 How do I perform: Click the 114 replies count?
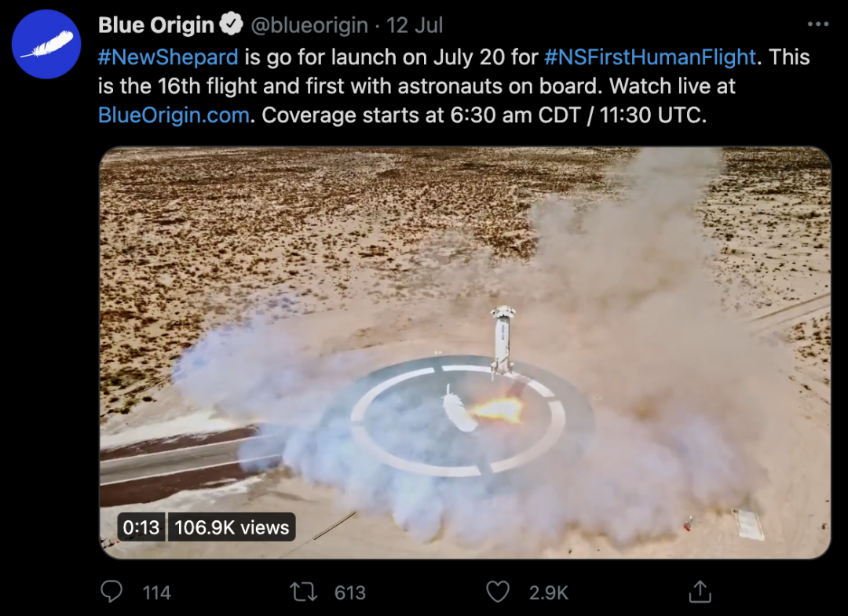[x=157, y=592]
